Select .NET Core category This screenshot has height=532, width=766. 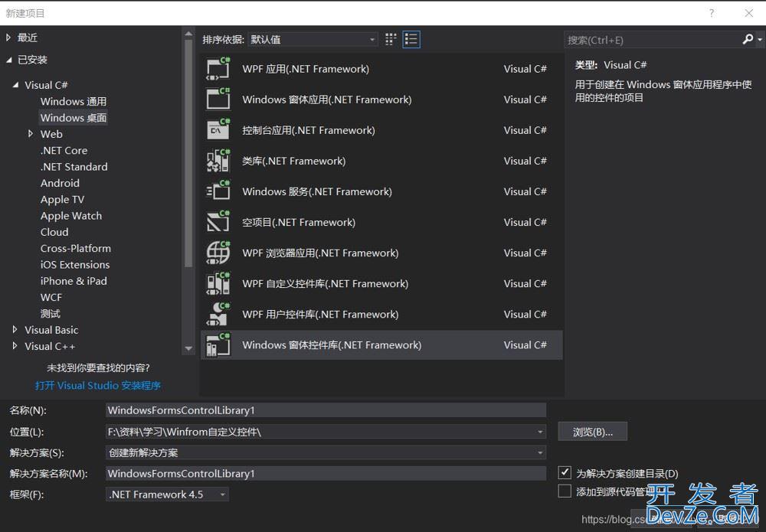[x=64, y=150]
